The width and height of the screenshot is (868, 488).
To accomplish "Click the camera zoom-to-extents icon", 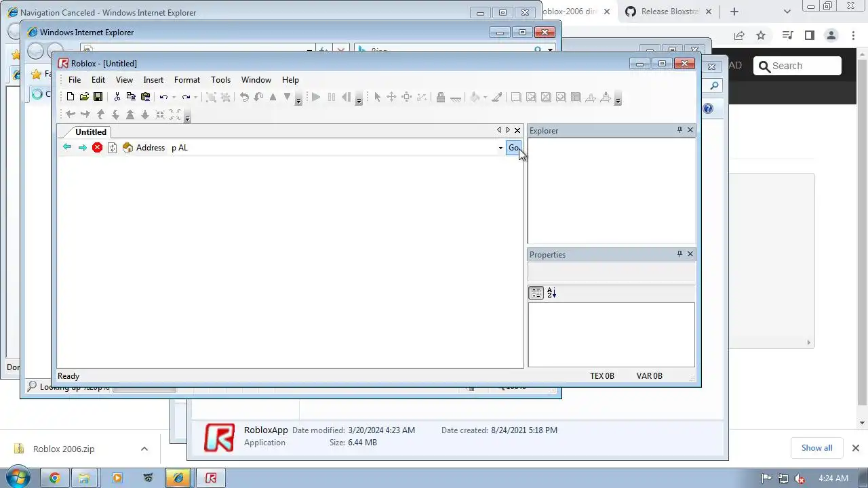I will 175,115.
